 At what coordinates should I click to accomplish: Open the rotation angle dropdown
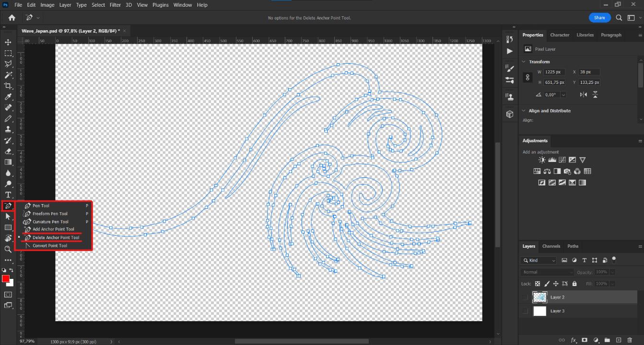coord(563,95)
